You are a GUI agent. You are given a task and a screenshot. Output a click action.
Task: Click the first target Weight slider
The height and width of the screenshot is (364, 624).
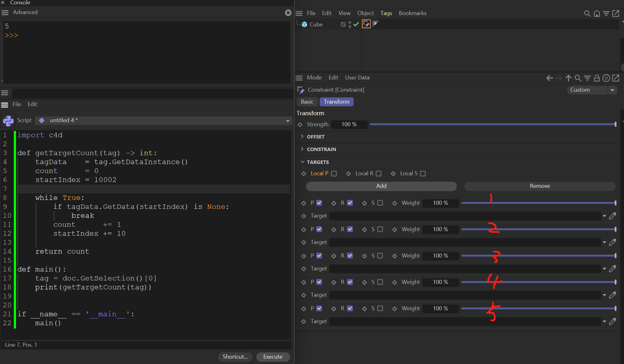[x=539, y=203]
